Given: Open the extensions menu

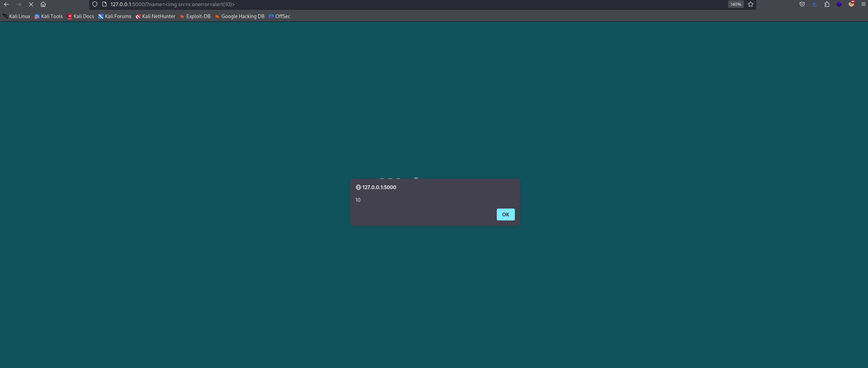Looking at the screenshot, I should (x=827, y=4).
